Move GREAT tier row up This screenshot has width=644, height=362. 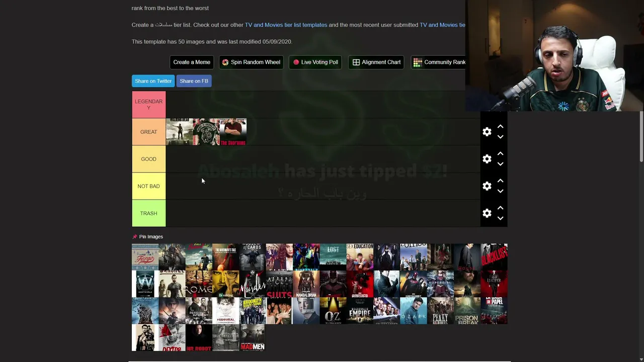[500, 127]
